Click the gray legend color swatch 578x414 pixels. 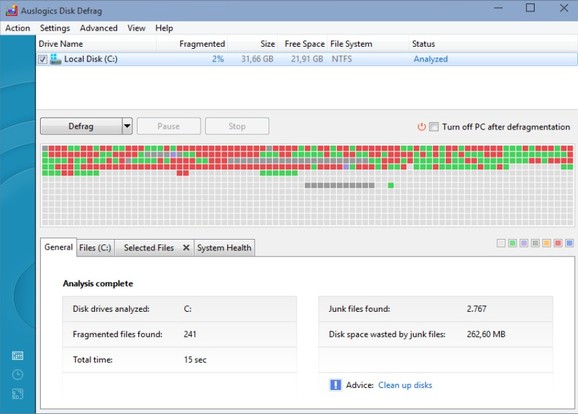tap(535, 243)
